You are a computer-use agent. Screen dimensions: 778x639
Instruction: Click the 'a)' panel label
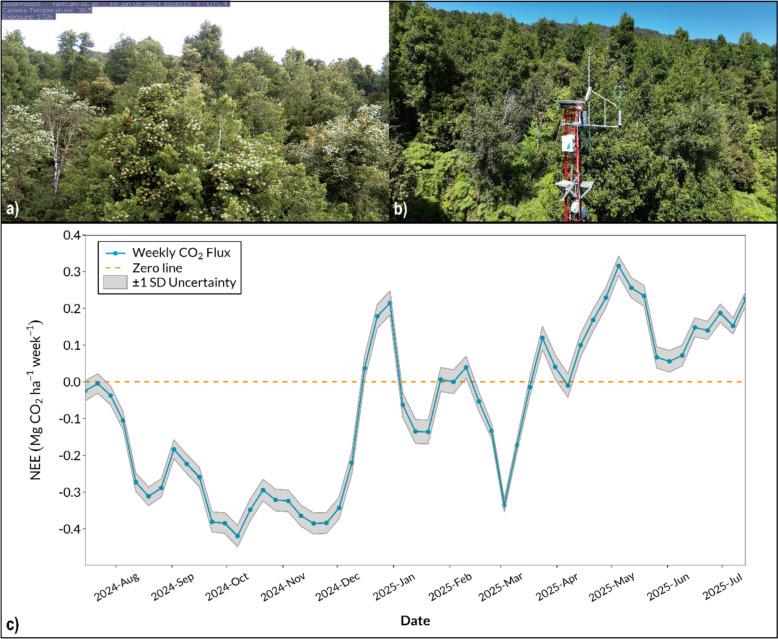[x=11, y=210]
